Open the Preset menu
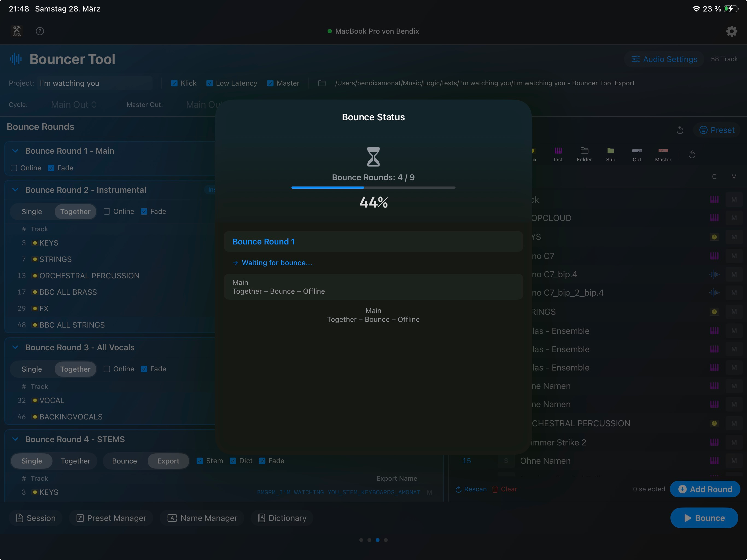The width and height of the screenshot is (747, 560). [x=717, y=130]
